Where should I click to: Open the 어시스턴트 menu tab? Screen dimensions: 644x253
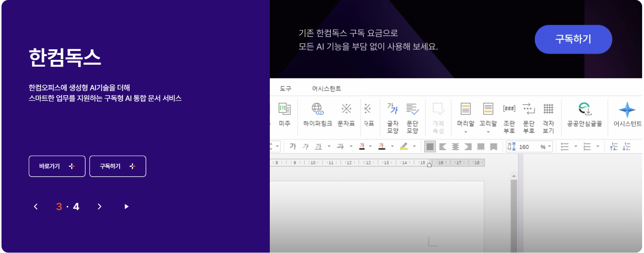[326, 88]
